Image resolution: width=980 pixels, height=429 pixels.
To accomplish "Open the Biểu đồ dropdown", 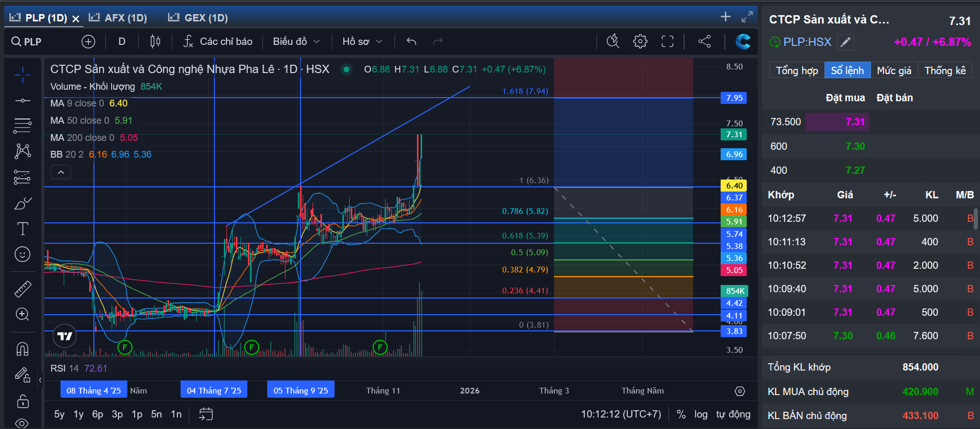I will (296, 42).
